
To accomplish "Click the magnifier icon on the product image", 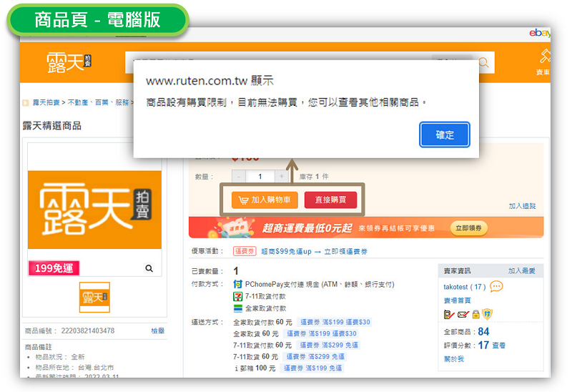I will tap(149, 268).
